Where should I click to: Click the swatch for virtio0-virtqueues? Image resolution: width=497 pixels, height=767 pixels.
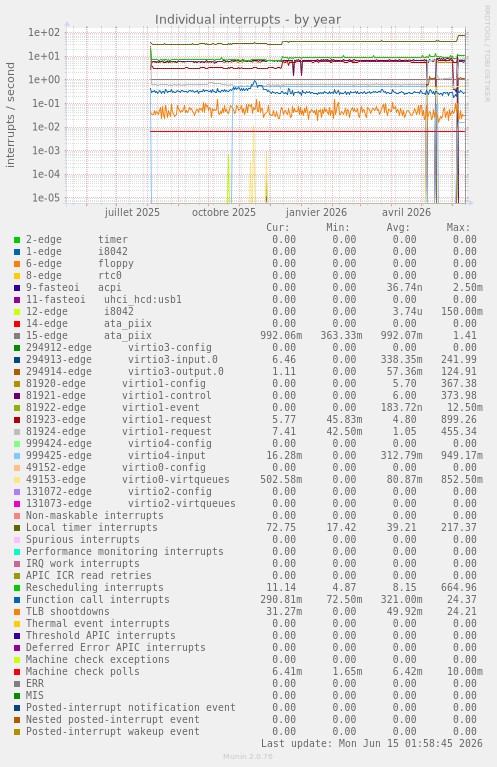[x=17, y=479]
